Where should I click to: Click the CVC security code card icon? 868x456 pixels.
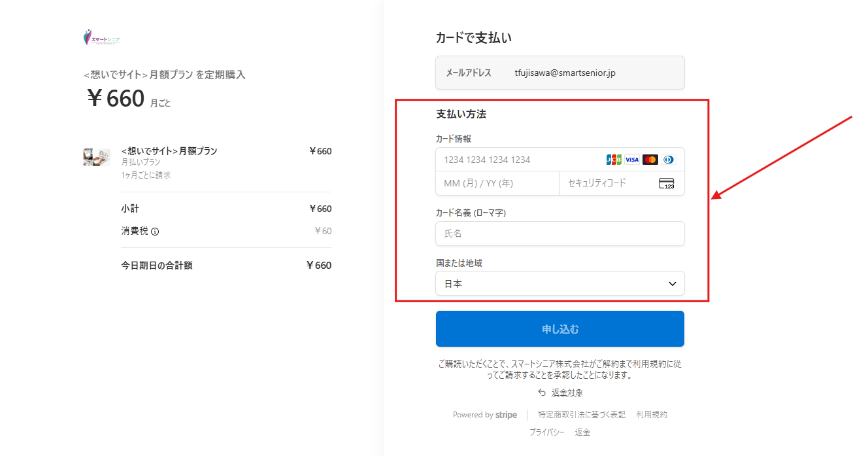[666, 183]
